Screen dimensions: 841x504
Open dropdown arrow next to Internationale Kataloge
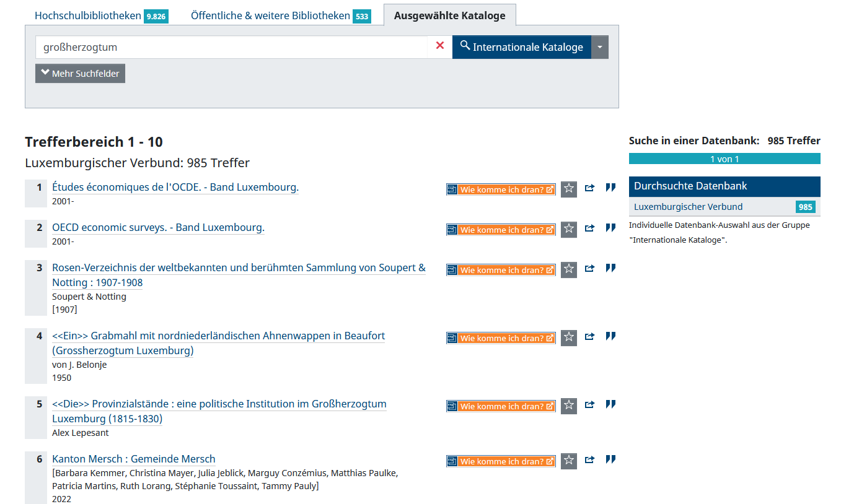click(x=600, y=47)
